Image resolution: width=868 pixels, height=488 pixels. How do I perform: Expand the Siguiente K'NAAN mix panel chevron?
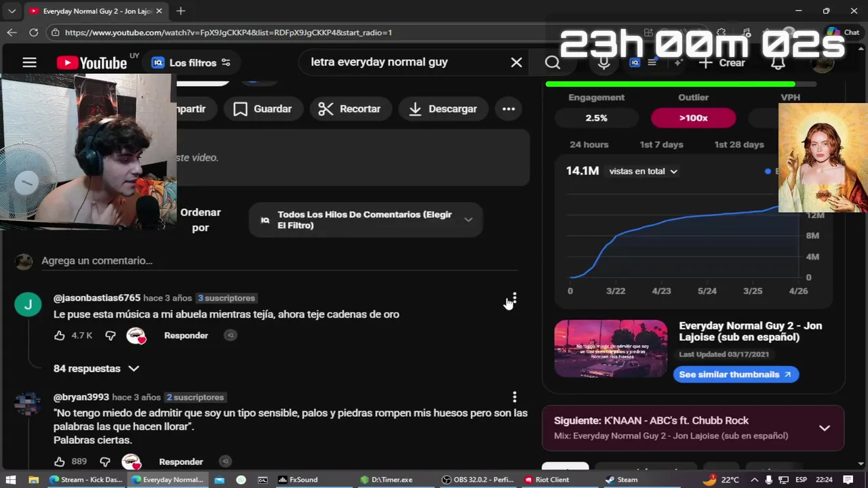click(825, 428)
